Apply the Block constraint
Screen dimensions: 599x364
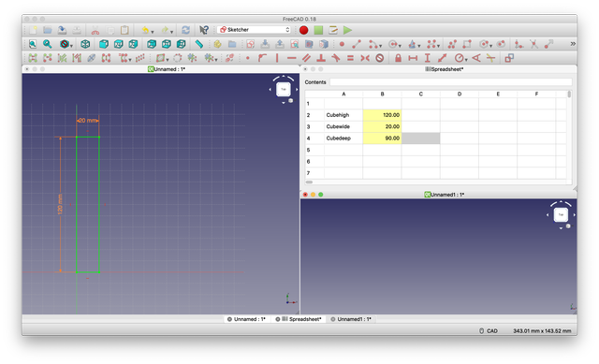[x=380, y=58]
